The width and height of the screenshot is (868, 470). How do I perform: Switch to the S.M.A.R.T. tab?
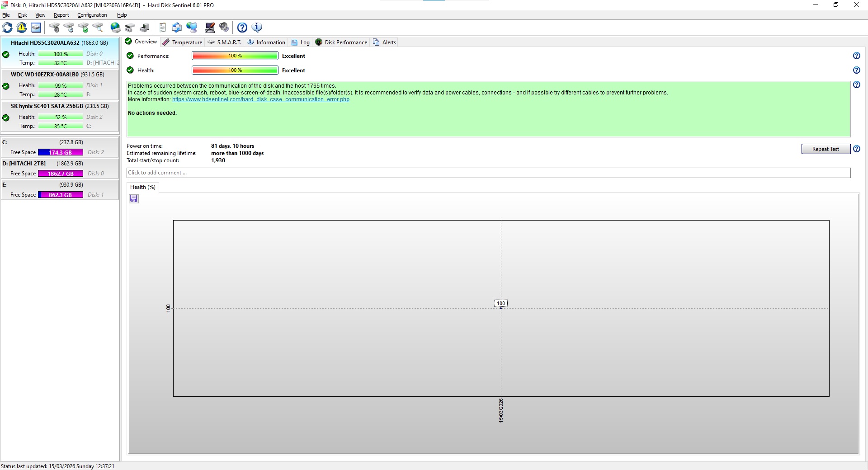[x=225, y=42]
